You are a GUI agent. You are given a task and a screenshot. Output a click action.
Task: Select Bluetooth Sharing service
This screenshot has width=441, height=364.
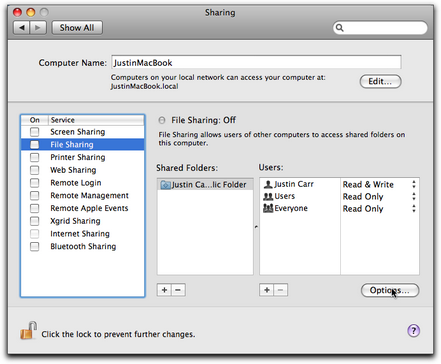[83, 247]
